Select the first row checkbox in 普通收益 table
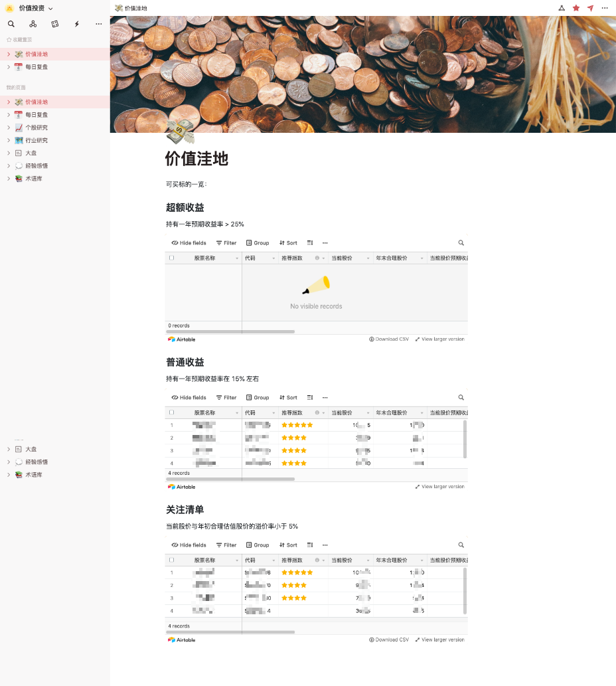Viewport: 616px width, 686px height. pos(171,425)
